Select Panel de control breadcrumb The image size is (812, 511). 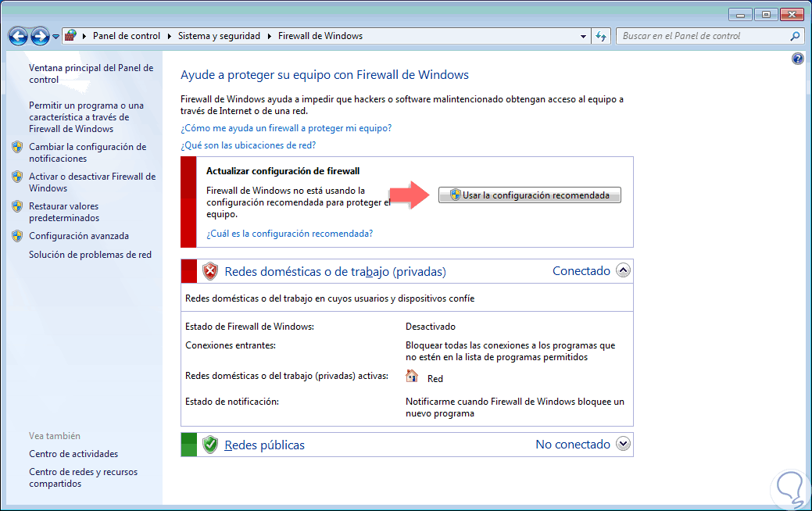(127, 36)
